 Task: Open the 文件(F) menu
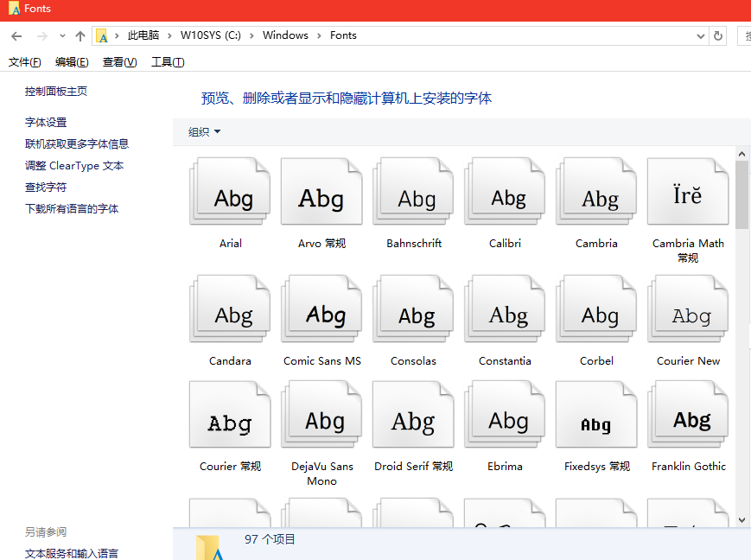pos(25,62)
